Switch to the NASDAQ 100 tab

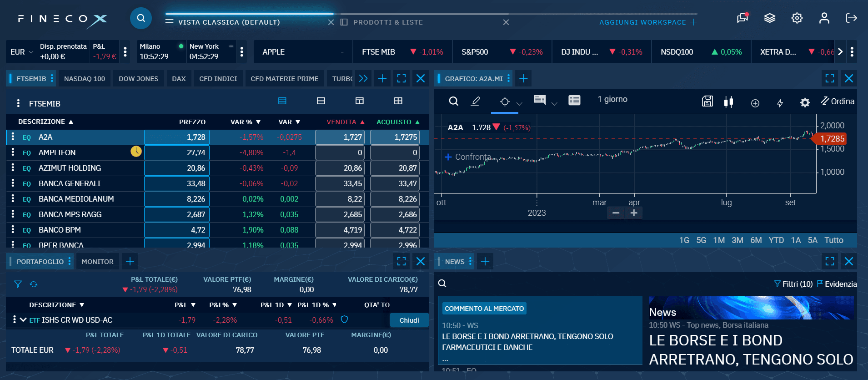(85, 79)
